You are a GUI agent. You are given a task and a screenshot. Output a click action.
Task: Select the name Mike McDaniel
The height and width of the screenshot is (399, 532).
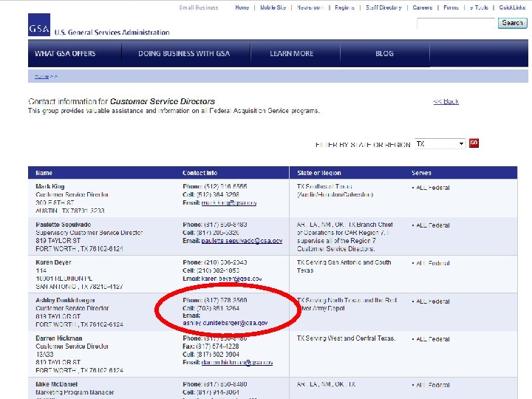coord(57,384)
